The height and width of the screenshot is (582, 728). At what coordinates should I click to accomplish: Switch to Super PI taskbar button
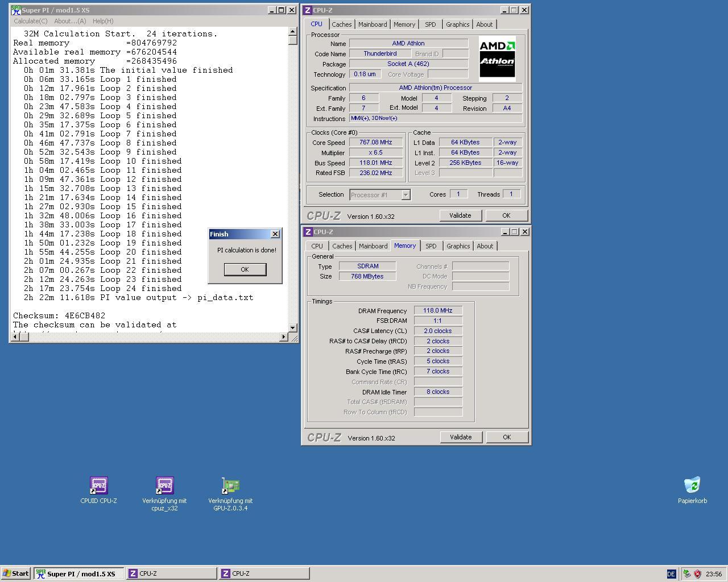(x=78, y=573)
